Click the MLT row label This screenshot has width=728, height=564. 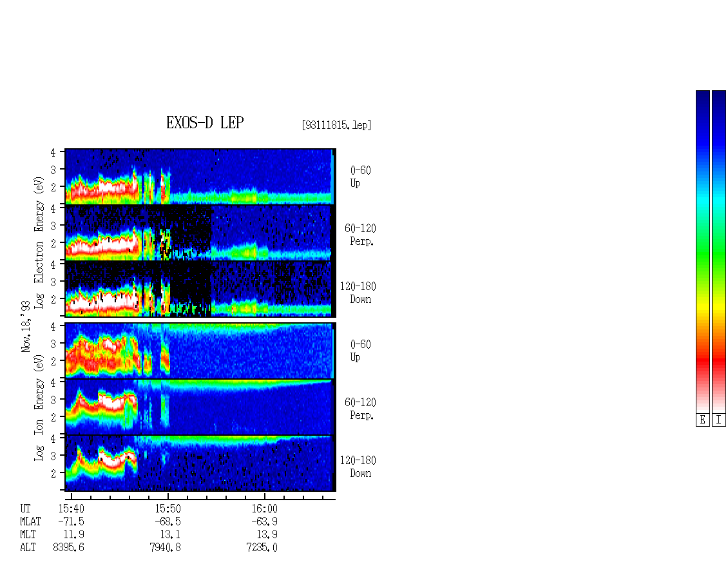click(x=28, y=535)
